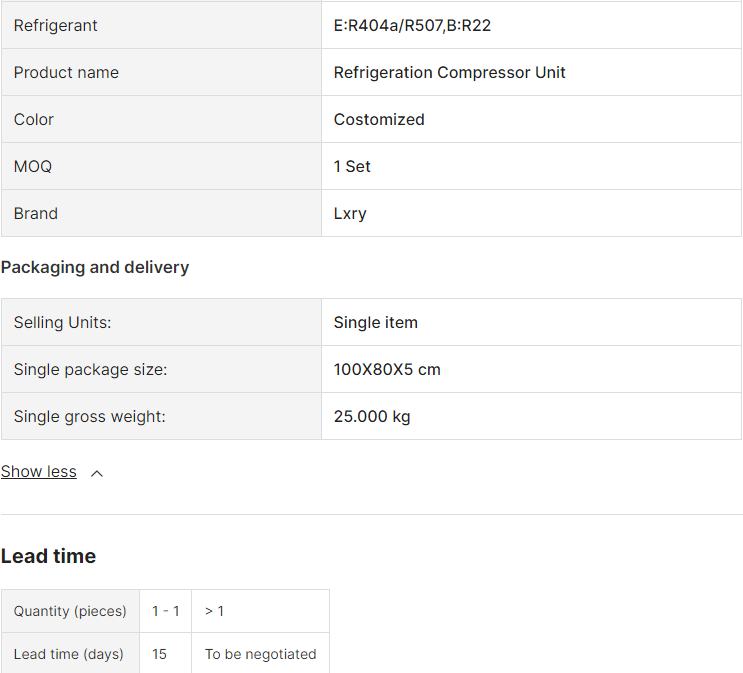Collapse details using the up chevron icon
Screen dimensions: 743x673
pyautogui.click(x=97, y=473)
